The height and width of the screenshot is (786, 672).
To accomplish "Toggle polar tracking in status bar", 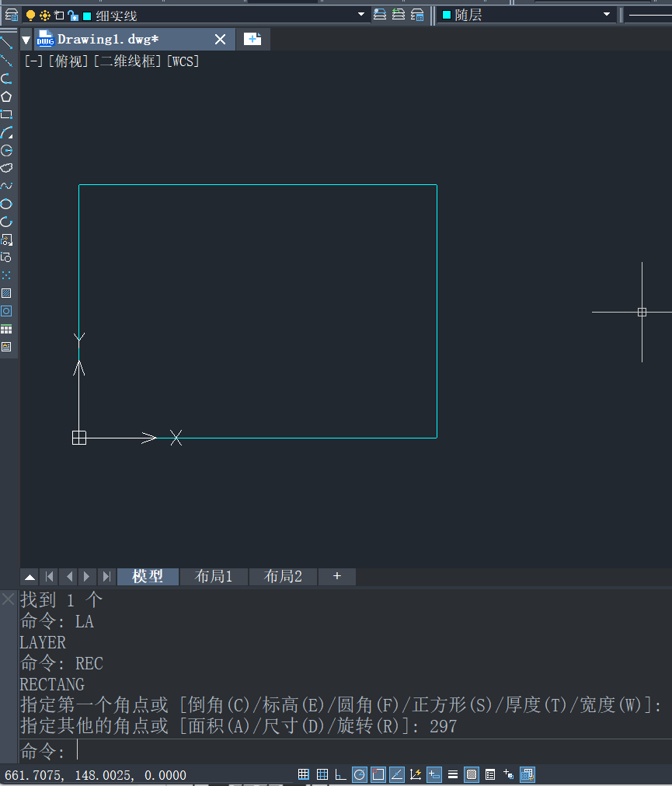I will [360, 774].
